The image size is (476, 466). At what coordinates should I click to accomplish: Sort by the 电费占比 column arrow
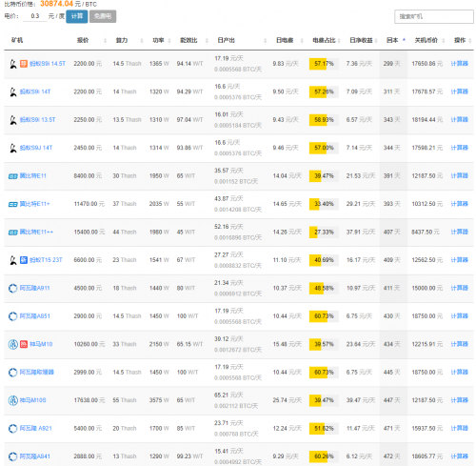point(339,40)
